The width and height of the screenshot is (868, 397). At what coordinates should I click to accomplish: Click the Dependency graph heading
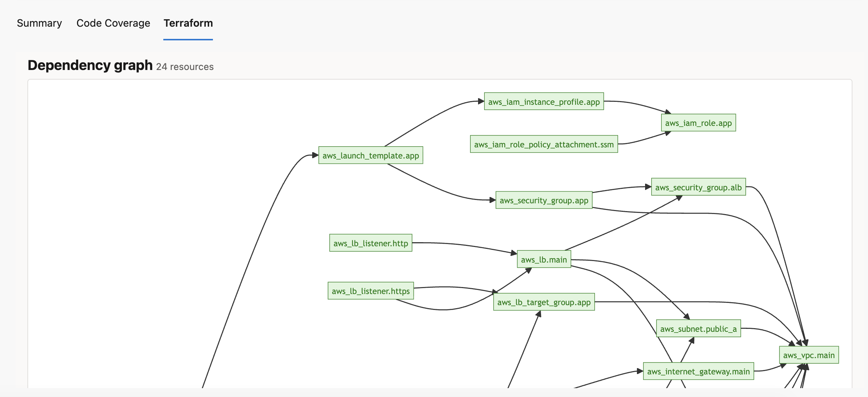90,65
